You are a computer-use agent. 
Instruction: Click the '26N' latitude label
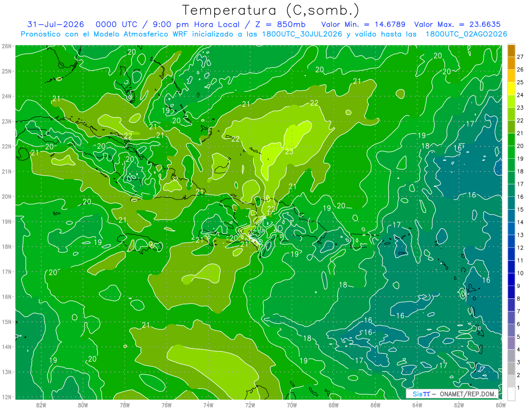pyautogui.click(x=6, y=46)
